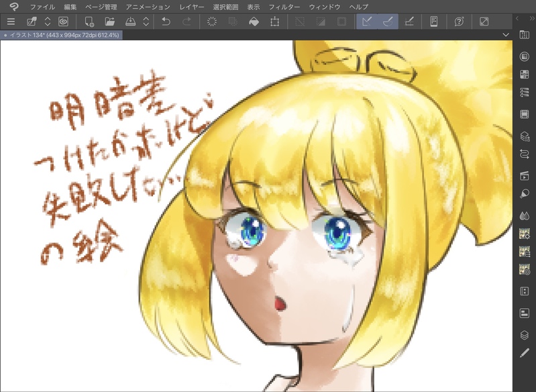Open the thumbnail-with-list palette icon
536x392 pixels.
click(x=525, y=252)
